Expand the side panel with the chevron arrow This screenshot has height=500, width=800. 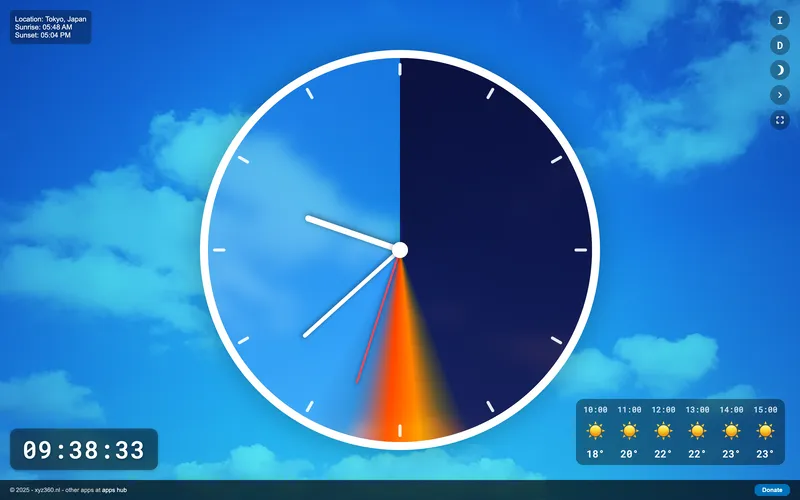[x=779, y=95]
